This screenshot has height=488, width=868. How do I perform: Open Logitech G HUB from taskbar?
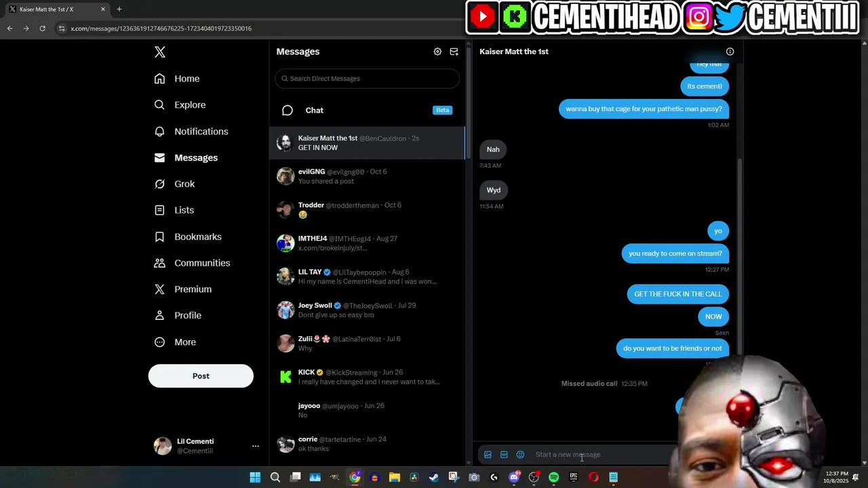click(x=494, y=478)
